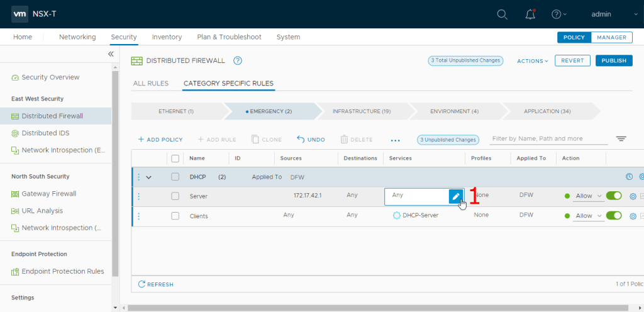Click the three-dot more actions icon
Viewport: 644px width, 312px height.
click(x=395, y=140)
